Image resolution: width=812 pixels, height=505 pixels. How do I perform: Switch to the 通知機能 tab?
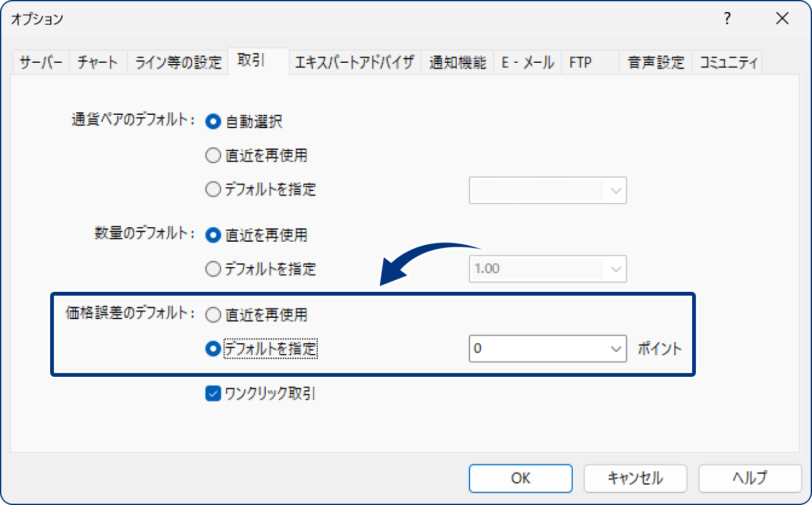(457, 62)
